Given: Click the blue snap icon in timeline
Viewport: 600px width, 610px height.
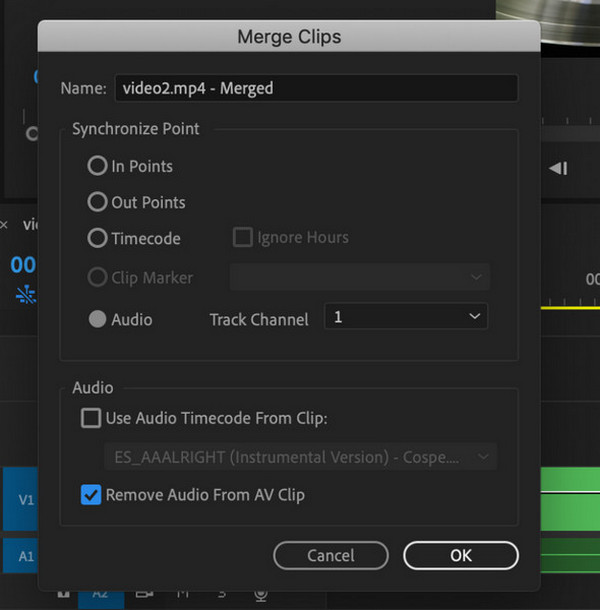Looking at the screenshot, I should pyautogui.click(x=26, y=294).
